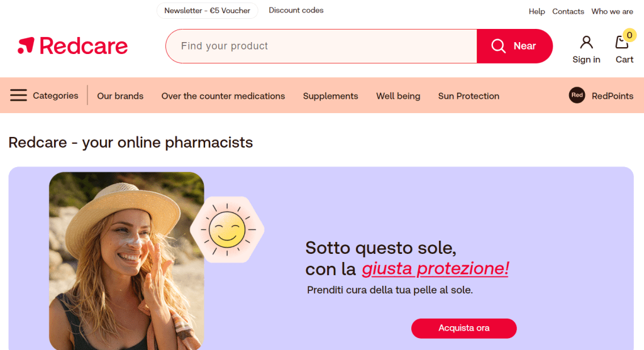Focus the Find your product search field
The image size is (644, 350).
point(321,46)
